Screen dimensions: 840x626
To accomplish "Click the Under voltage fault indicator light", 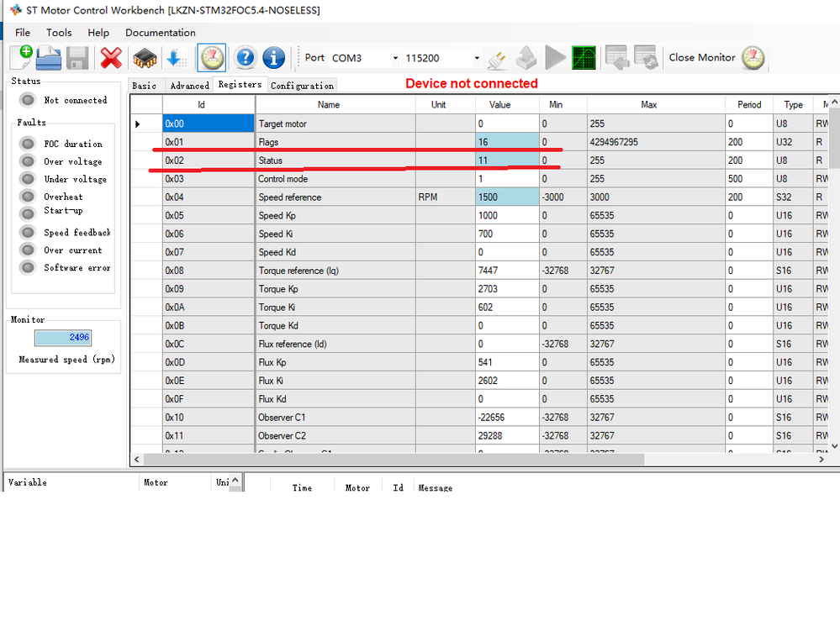I will [27, 179].
